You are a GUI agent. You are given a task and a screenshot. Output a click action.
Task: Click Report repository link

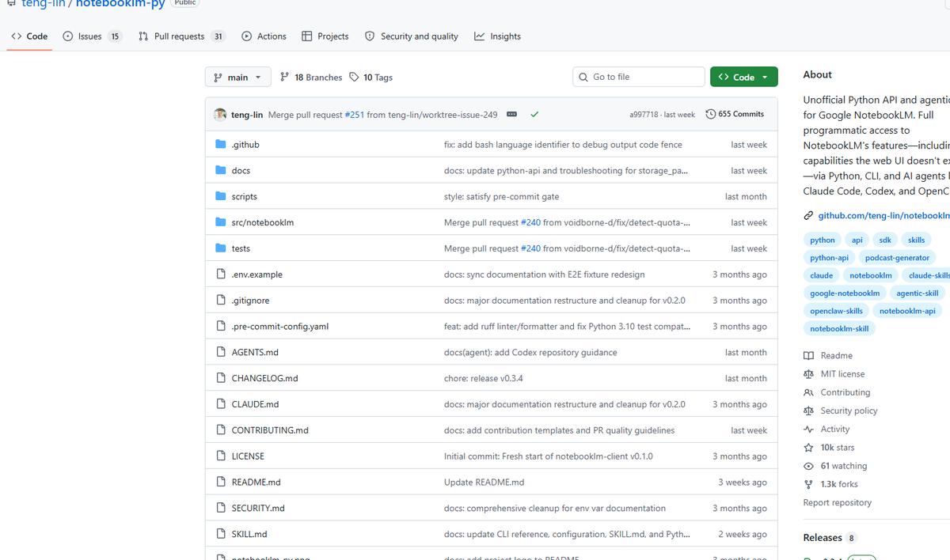837,503
